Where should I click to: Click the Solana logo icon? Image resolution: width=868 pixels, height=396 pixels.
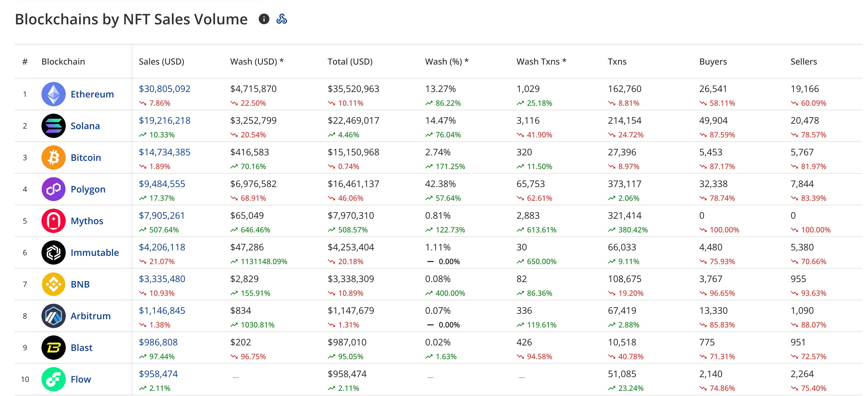click(x=53, y=126)
